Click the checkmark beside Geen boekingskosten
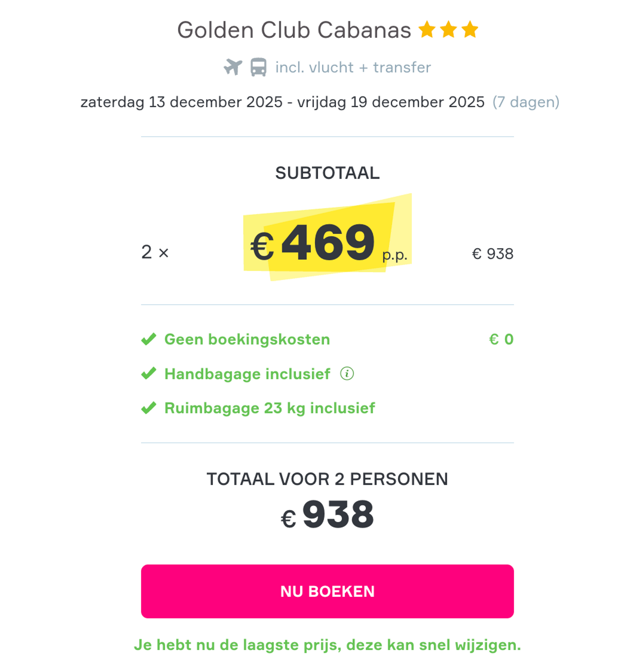 pyautogui.click(x=149, y=339)
